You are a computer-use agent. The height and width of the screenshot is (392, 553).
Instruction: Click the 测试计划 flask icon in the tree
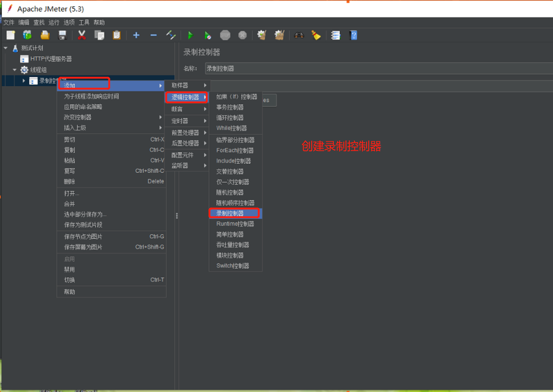pos(16,48)
